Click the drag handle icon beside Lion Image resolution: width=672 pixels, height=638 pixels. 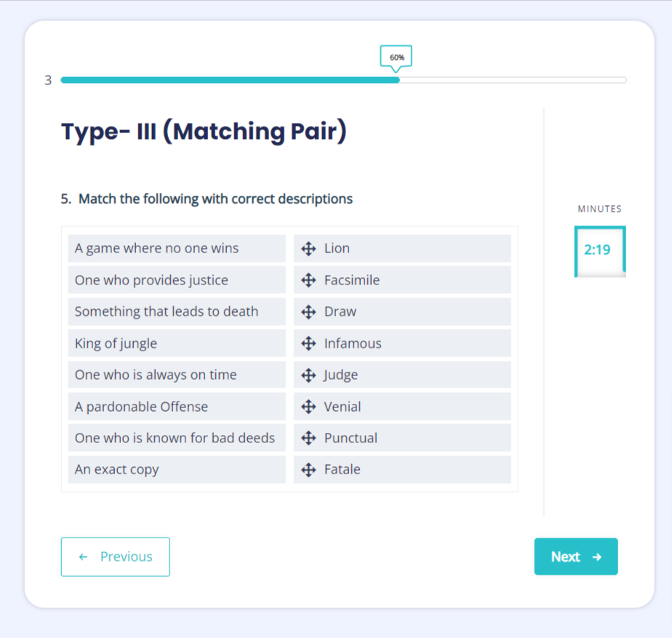point(308,249)
